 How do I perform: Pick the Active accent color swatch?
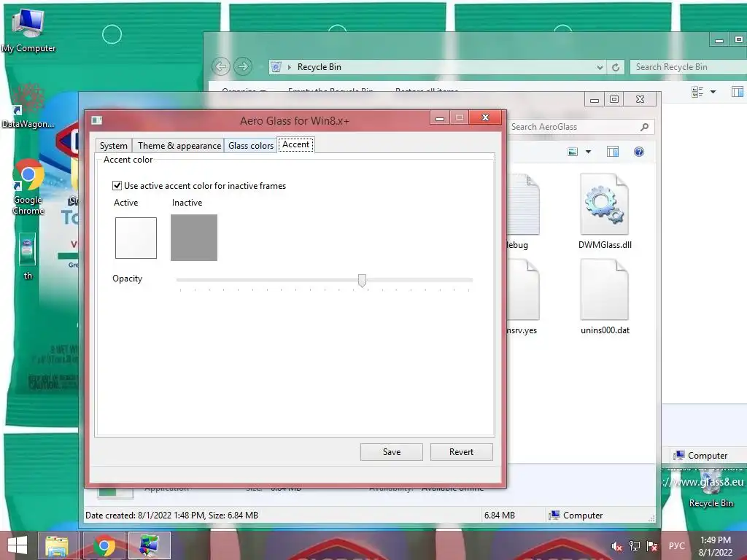pos(136,238)
